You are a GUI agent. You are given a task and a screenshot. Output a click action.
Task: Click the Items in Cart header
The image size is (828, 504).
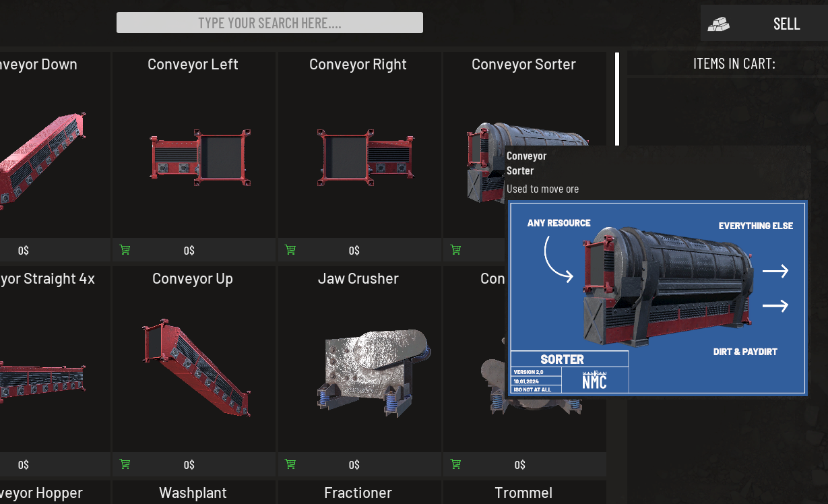(x=734, y=64)
